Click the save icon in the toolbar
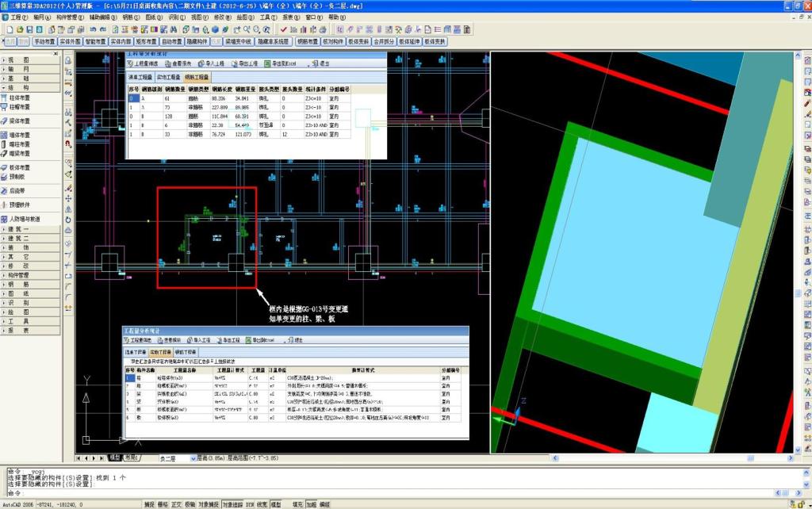Screen dimensions: 812x509 tap(31, 29)
